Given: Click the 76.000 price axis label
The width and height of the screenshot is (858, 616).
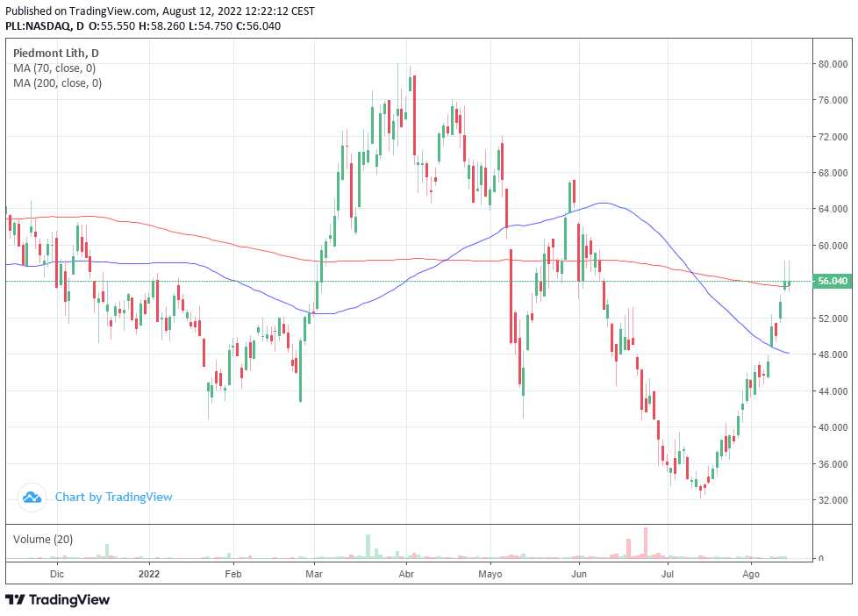Looking at the screenshot, I should click(x=833, y=100).
